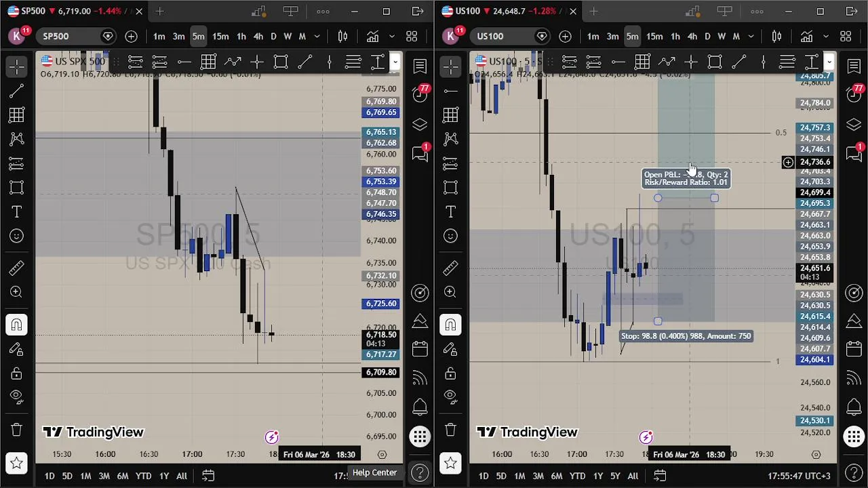868x488 pixels.
Task: Toggle magnet mode in SP500 window
Action: [x=17, y=325]
